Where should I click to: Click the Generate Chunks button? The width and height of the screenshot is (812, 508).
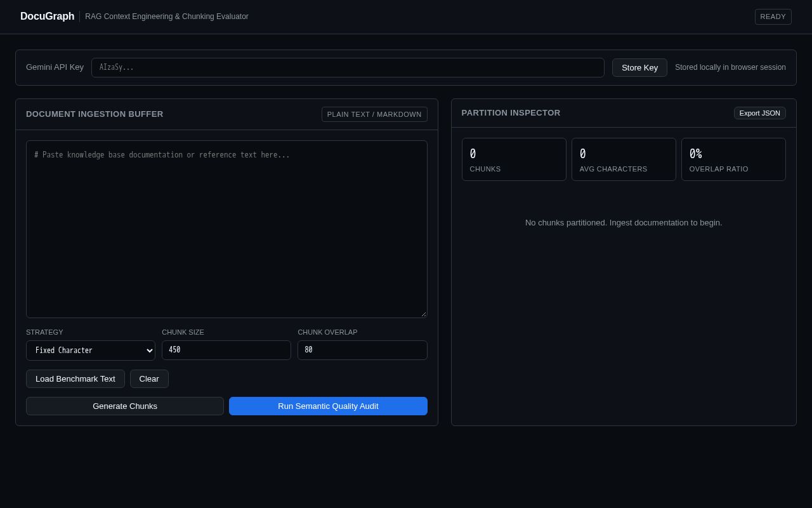[x=125, y=406]
